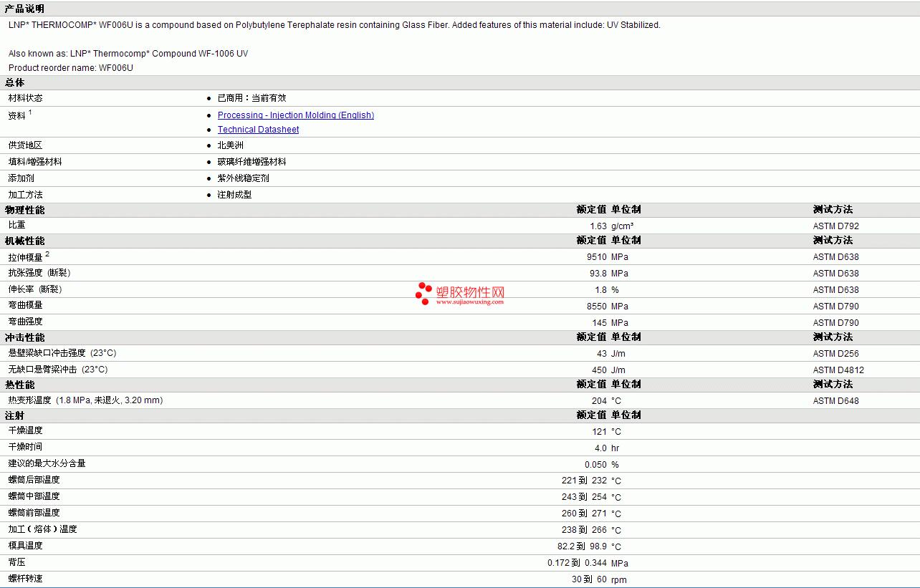Viewport: 920px width, 588px height.
Task: Select the 北美洲 value
Action: point(231,145)
